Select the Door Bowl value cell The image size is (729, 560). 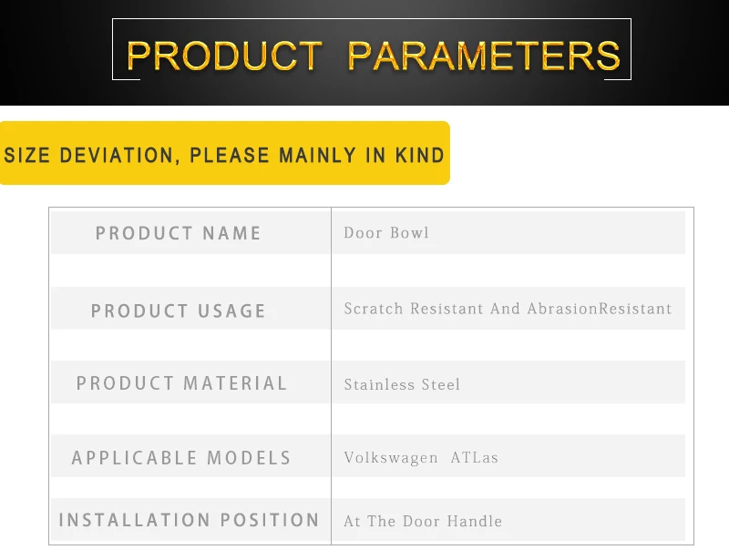(x=508, y=232)
